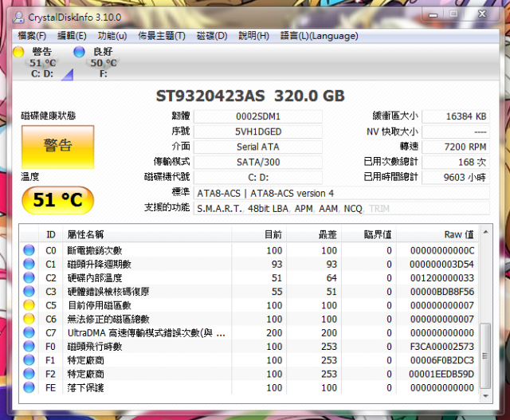Click the yellow warning status circle for C: D:
The height and width of the screenshot is (420, 510).
pyautogui.click(x=18, y=52)
